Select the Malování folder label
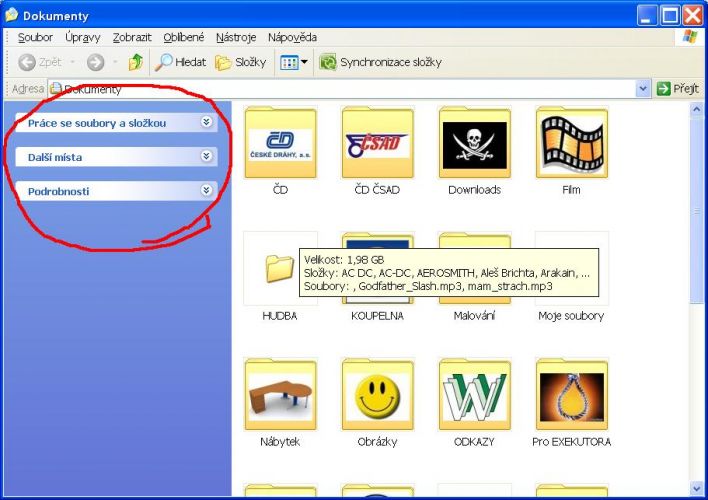The width and height of the screenshot is (708, 500). (475, 316)
